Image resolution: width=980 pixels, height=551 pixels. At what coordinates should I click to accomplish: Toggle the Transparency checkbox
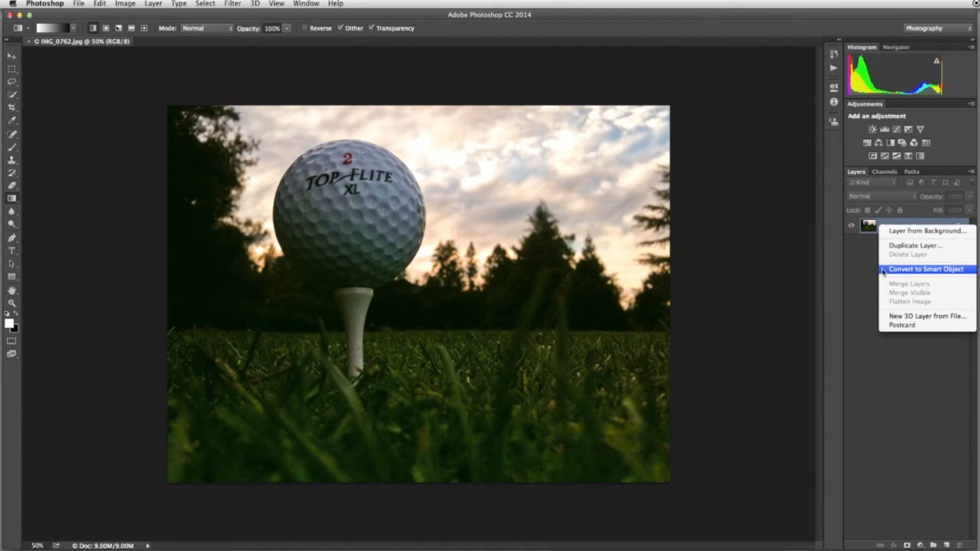(x=371, y=28)
